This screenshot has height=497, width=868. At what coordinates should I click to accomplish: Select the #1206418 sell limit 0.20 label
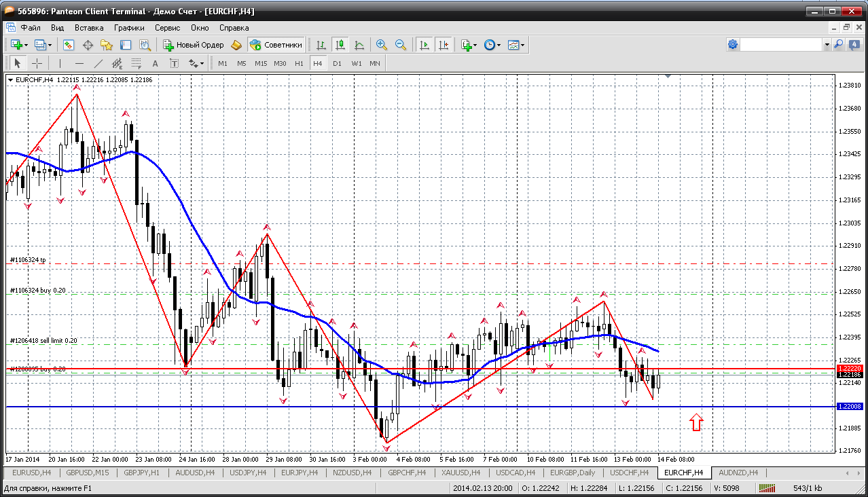coord(43,341)
